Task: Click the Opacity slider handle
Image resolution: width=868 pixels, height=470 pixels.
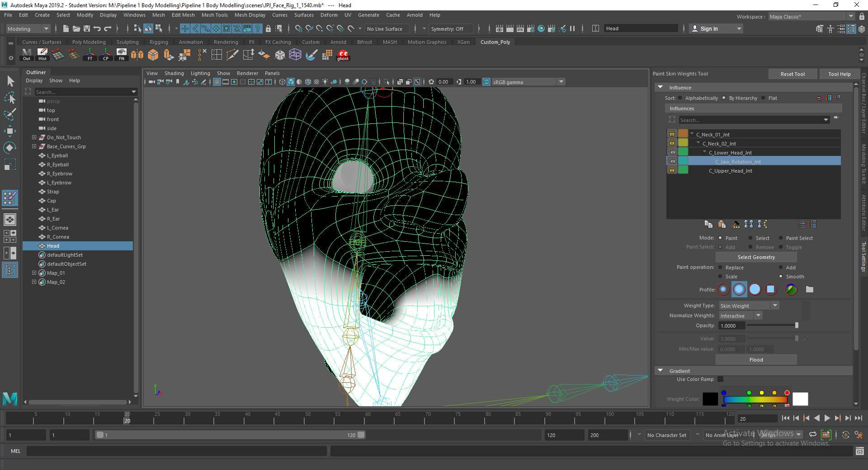Action: tap(797, 325)
